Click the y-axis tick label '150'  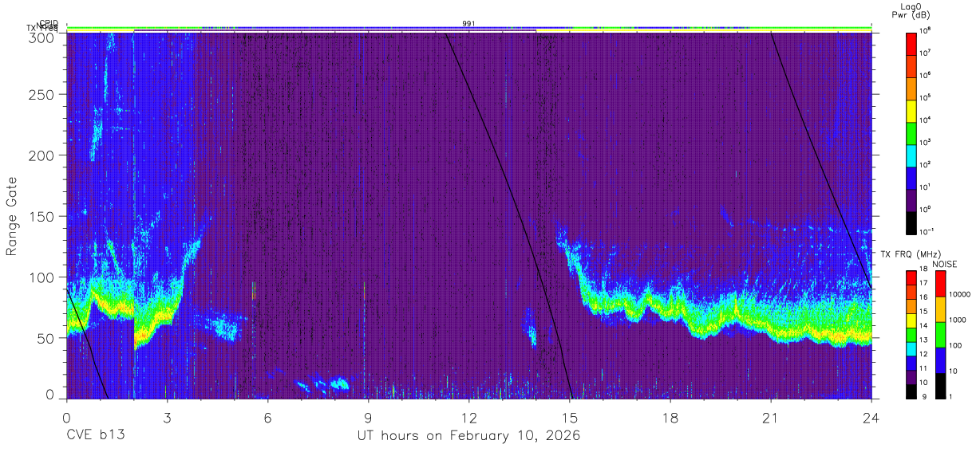coord(42,216)
